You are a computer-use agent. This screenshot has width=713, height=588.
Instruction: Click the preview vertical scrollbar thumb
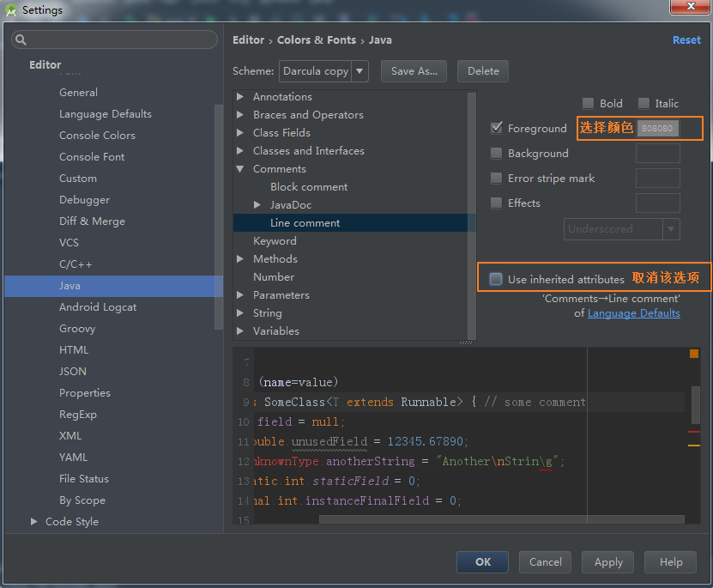pyautogui.click(x=695, y=405)
